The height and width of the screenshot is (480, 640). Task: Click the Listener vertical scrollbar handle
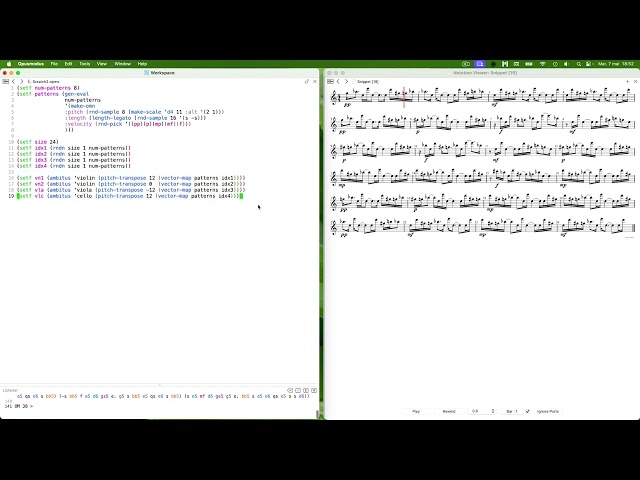point(317,414)
